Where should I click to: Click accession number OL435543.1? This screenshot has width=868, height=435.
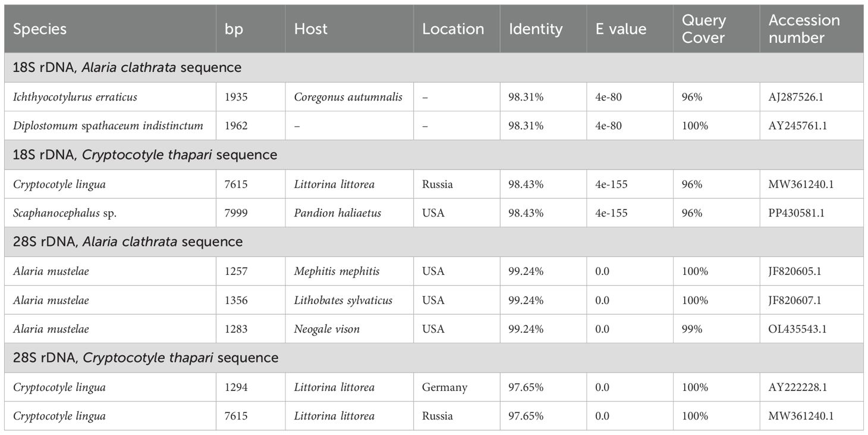[795, 329]
